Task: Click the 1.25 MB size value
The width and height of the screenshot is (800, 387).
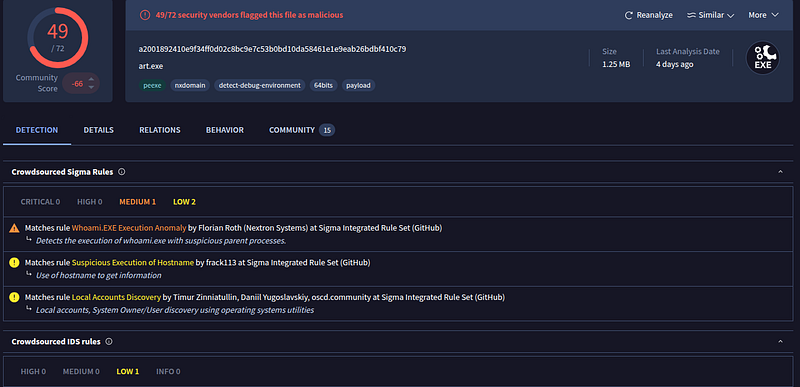Action: (x=616, y=64)
